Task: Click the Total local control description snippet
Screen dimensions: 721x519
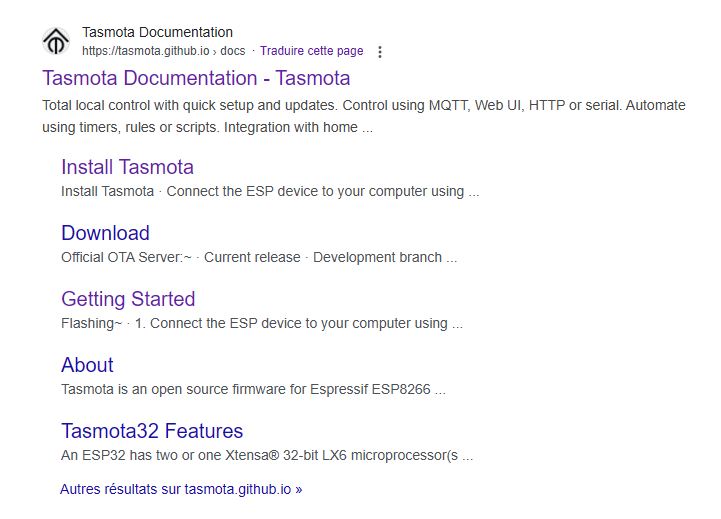Action: pyautogui.click(x=364, y=116)
